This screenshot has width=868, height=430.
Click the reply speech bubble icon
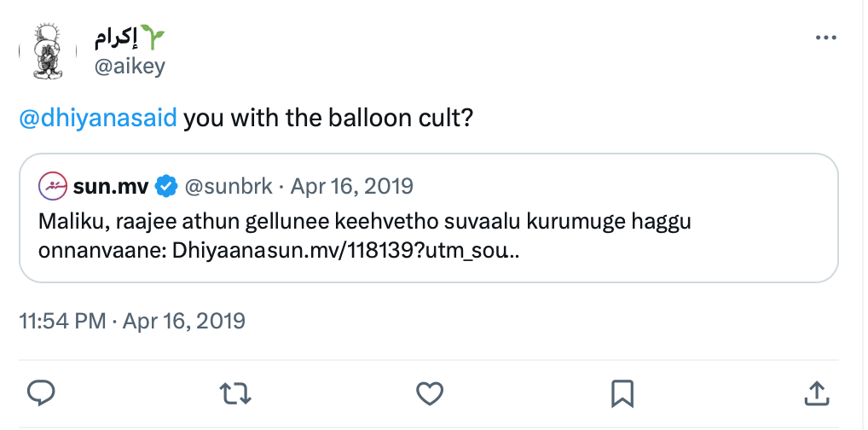tap(42, 392)
